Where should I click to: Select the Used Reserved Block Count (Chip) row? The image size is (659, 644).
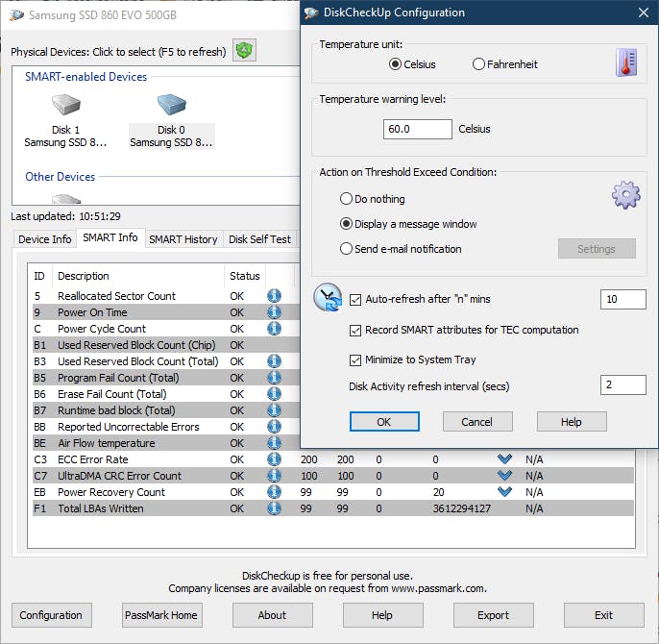pos(166,345)
